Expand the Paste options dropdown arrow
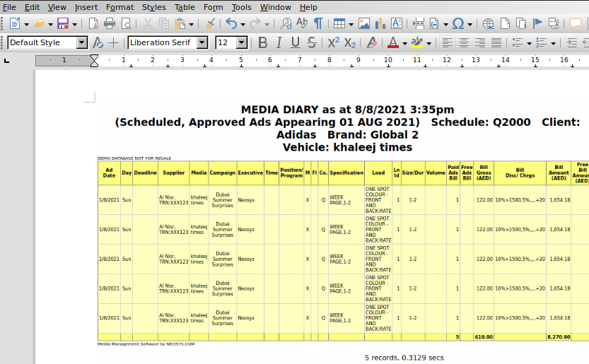Screen dimensions: 589x364 [x=191, y=25]
